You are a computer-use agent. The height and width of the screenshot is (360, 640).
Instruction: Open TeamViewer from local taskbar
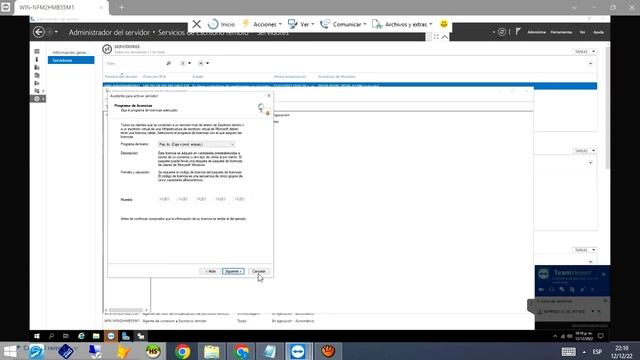(x=298, y=351)
